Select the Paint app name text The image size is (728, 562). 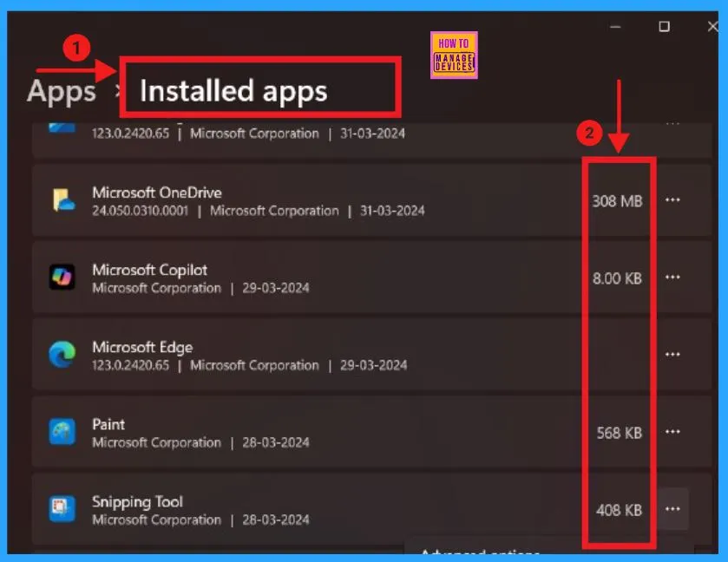[x=108, y=424]
